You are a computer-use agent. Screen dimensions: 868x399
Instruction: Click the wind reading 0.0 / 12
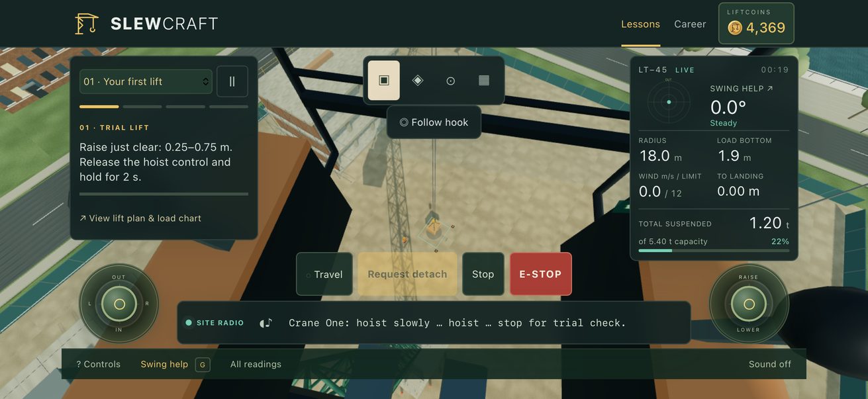click(660, 192)
